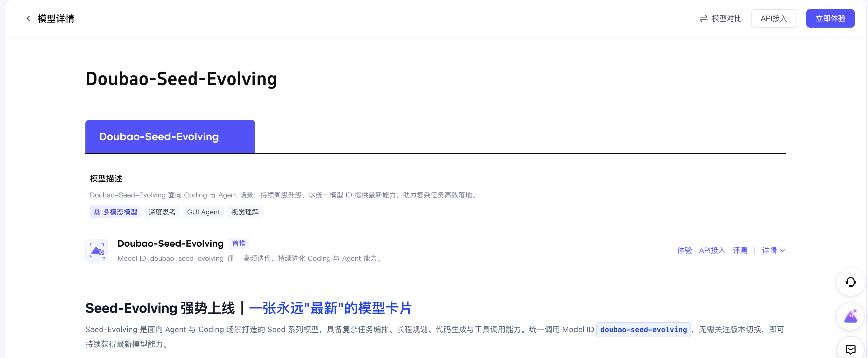Click the model compare swap-arrows icon
Viewport: 868px width, 358px height.
coord(703,18)
